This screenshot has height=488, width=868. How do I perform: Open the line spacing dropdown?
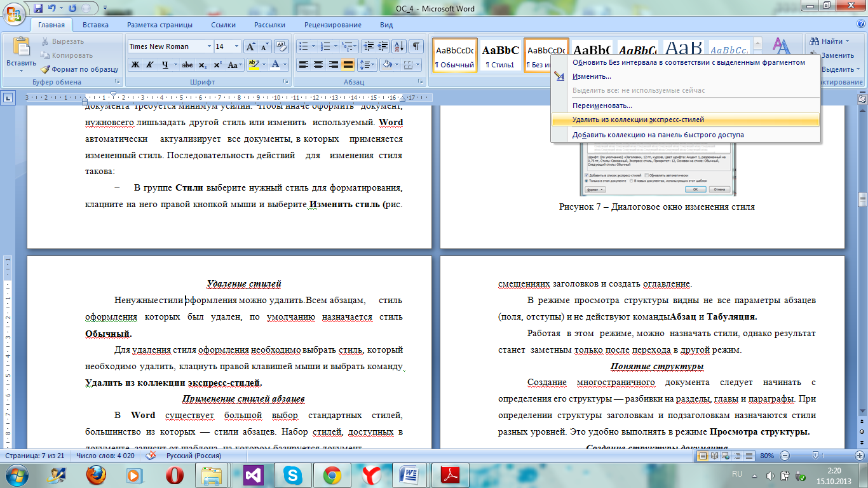(x=367, y=65)
